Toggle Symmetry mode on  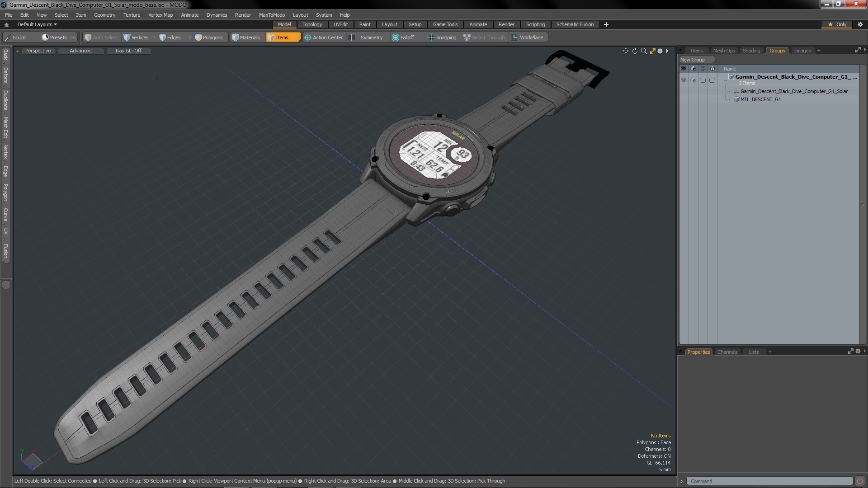coord(367,38)
